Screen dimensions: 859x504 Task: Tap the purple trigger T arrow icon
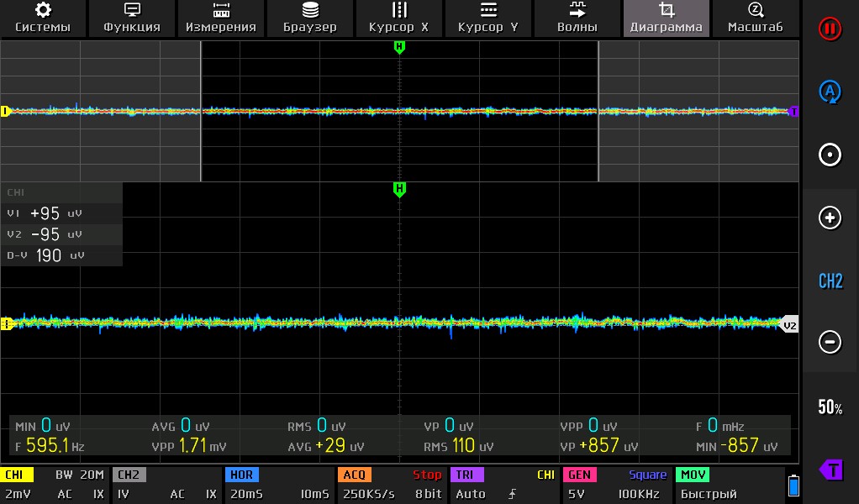click(x=830, y=470)
